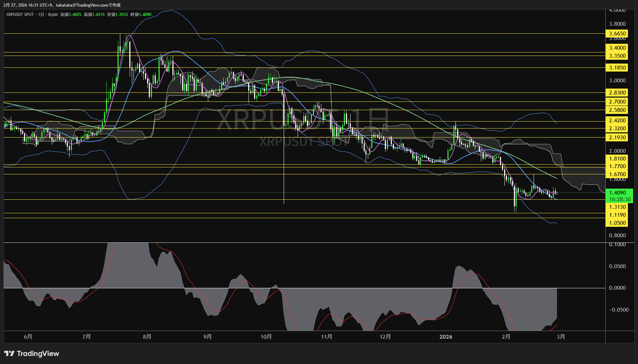Click the 3.0000 price axis tick
Image resolution: width=638 pixels, height=364 pixels.
point(617,81)
